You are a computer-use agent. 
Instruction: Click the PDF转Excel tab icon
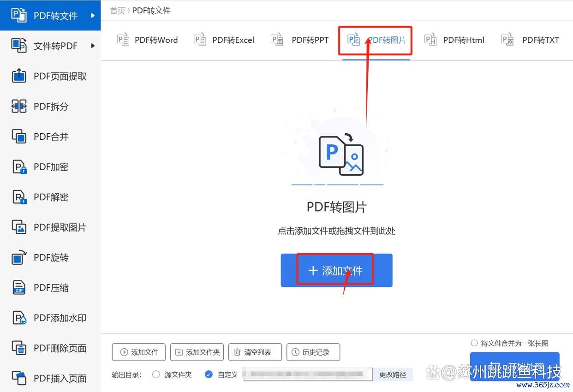tap(200, 40)
